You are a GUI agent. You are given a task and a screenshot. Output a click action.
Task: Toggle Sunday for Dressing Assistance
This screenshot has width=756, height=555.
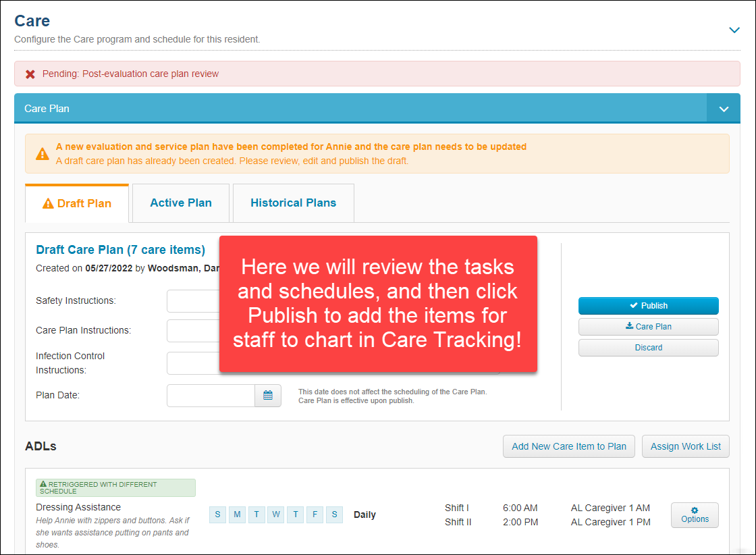coord(217,514)
